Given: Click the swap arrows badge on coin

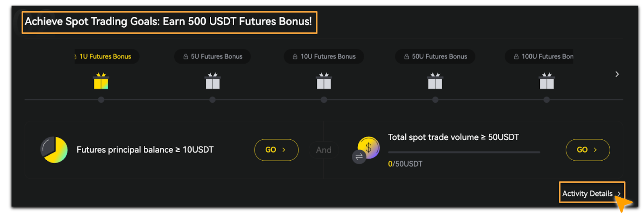Looking at the screenshot, I should 359,157.
